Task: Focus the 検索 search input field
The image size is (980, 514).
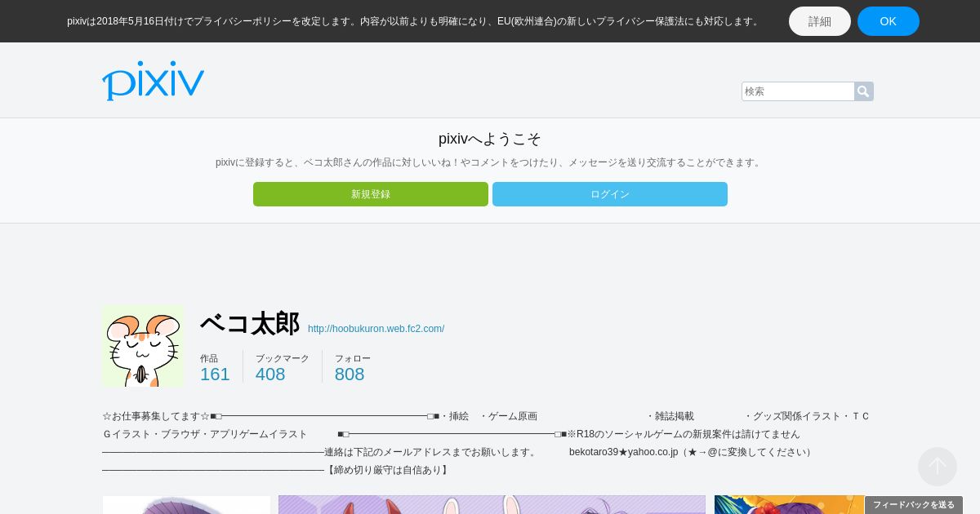Action: click(x=798, y=91)
